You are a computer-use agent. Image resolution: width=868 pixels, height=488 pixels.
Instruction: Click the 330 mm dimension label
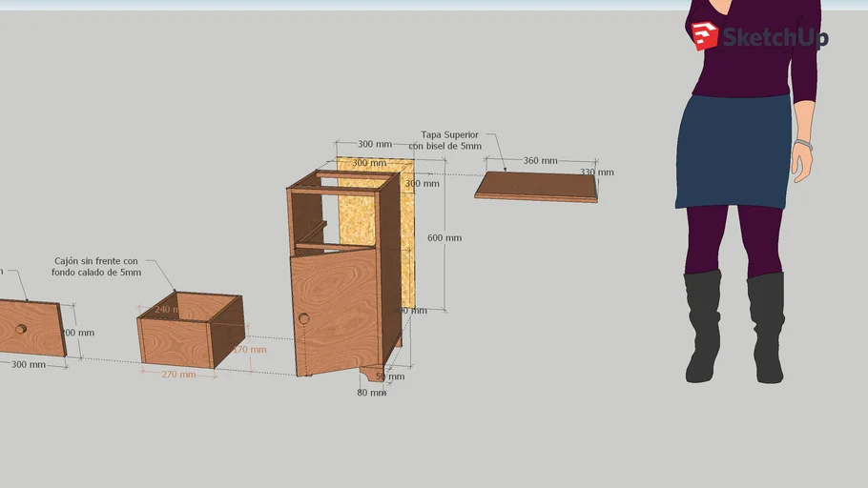(x=597, y=173)
